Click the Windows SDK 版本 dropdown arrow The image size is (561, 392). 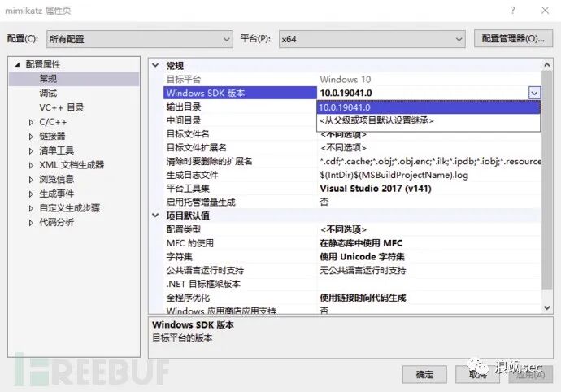click(534, 93)
